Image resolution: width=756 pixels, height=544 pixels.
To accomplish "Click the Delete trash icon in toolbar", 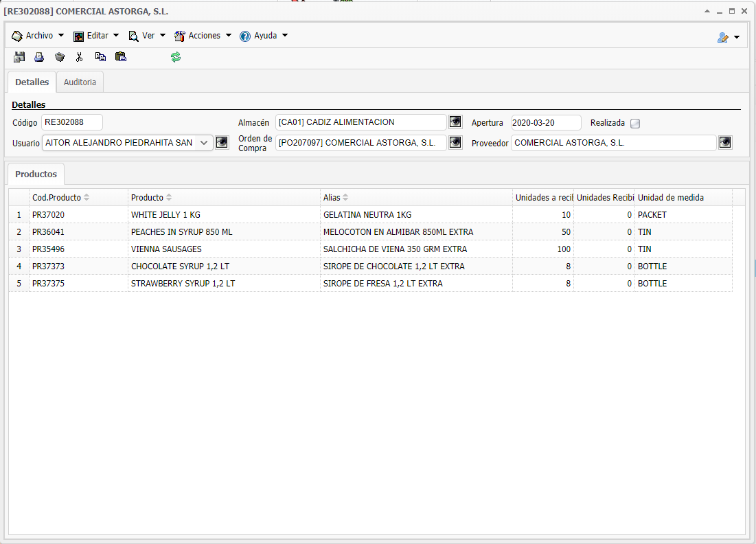I will coord(60,57).
